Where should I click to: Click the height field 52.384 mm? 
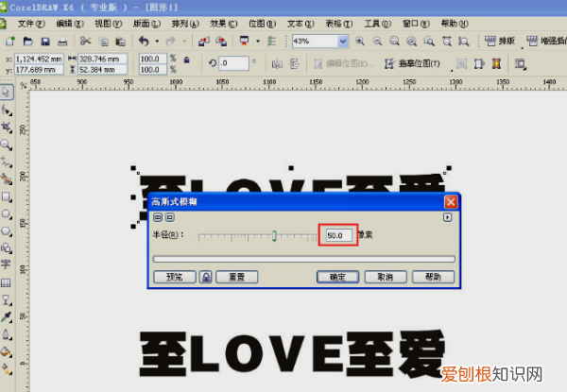pyautogui.click(x=103, y=70)
